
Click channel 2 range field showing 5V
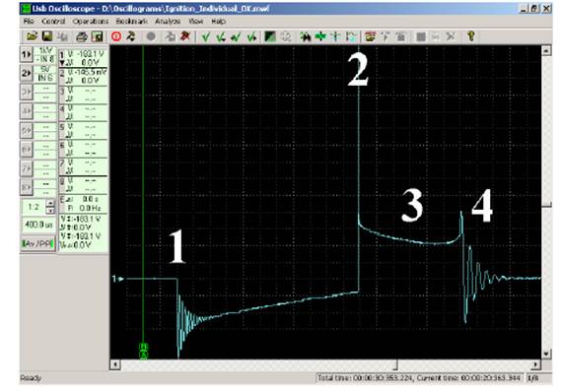click(x=45, y=70)
